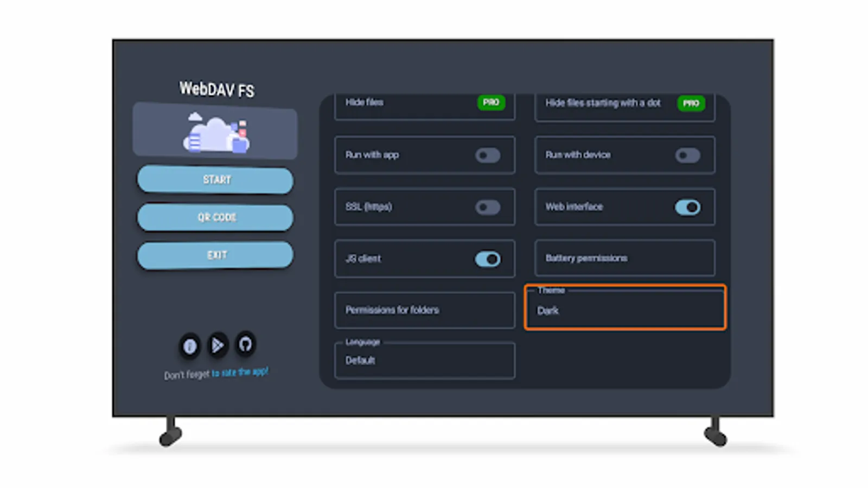
Task: Open Permissions for folders
Action: [424, 310]
